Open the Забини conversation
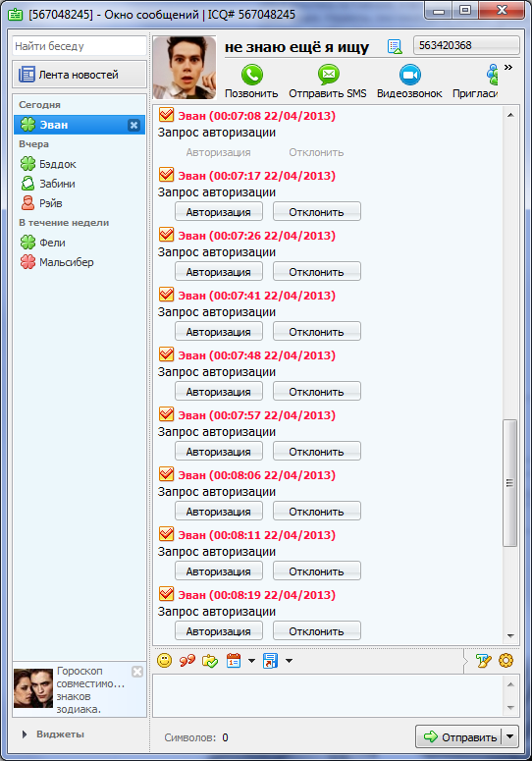 80,184
